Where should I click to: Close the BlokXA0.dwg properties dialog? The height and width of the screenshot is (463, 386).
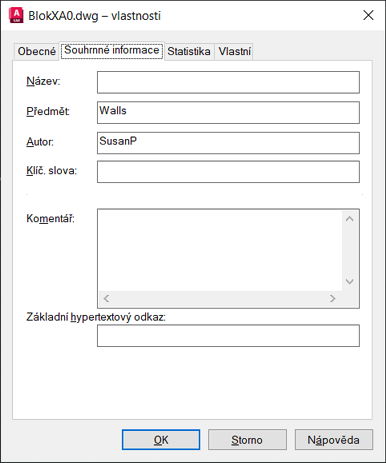pyautogui.click(x=368, y=15)
